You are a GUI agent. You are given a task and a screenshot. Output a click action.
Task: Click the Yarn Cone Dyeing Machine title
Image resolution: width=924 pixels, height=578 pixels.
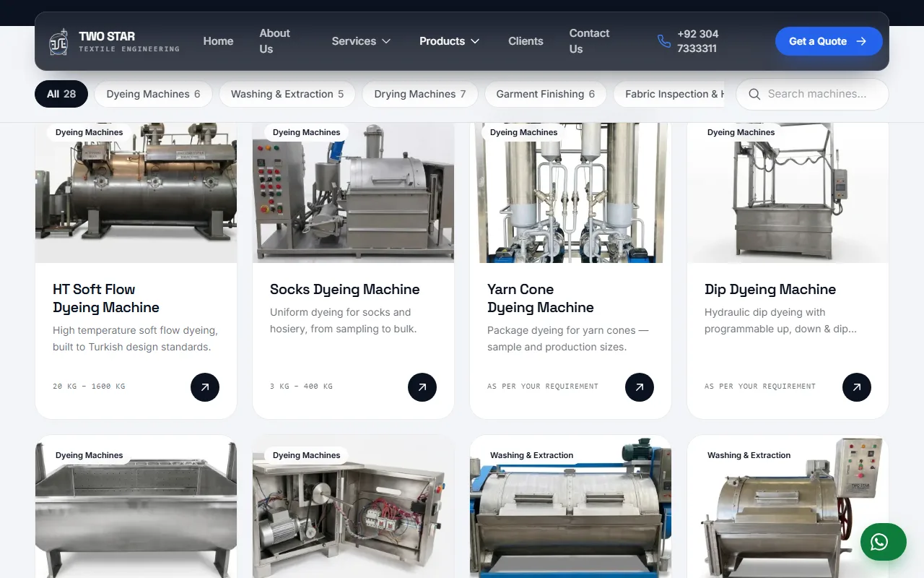coord(541,298)
